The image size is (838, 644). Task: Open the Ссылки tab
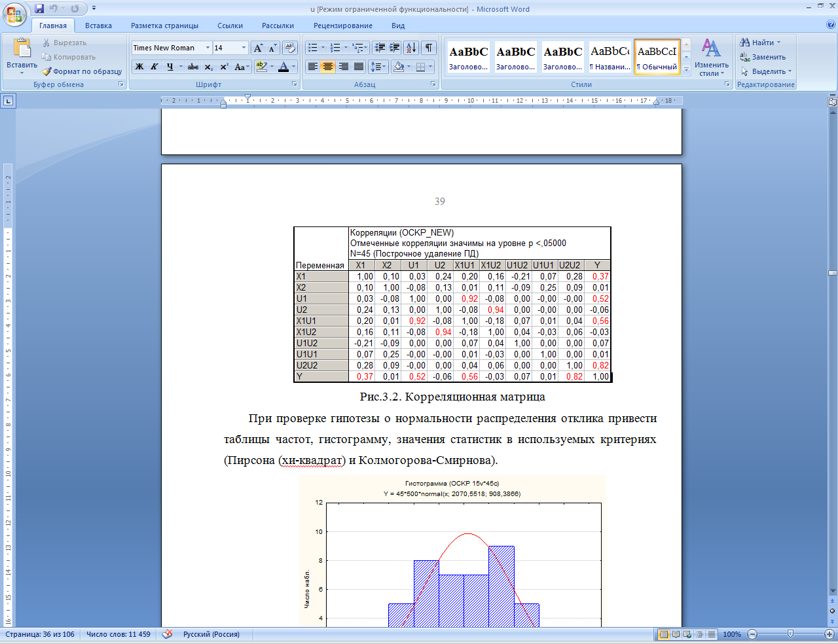tap(230, 26)
